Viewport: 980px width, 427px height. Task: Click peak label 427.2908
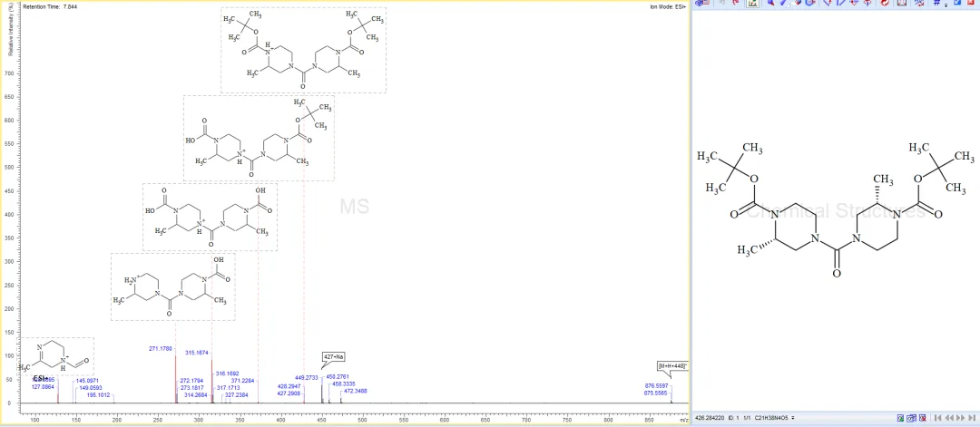tap(289, 393)
